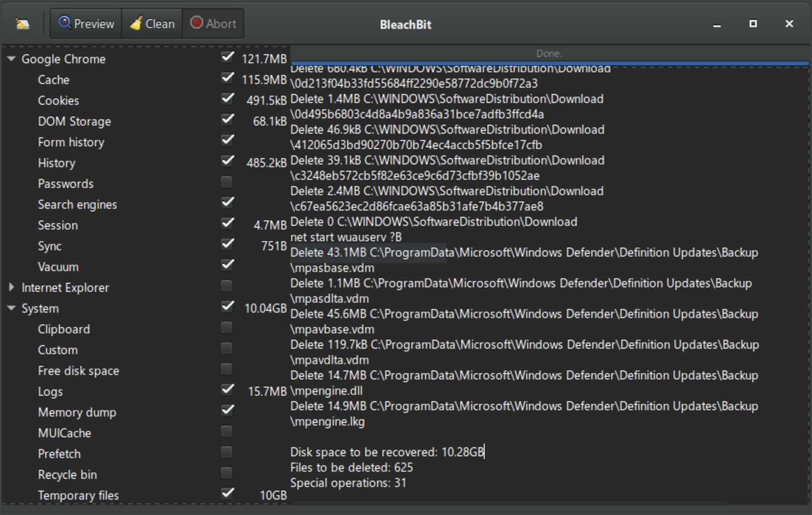812x515 pixels.
Task: Click the 121.7MB size for Google Chrome
Action: click(x=264, y=59)
